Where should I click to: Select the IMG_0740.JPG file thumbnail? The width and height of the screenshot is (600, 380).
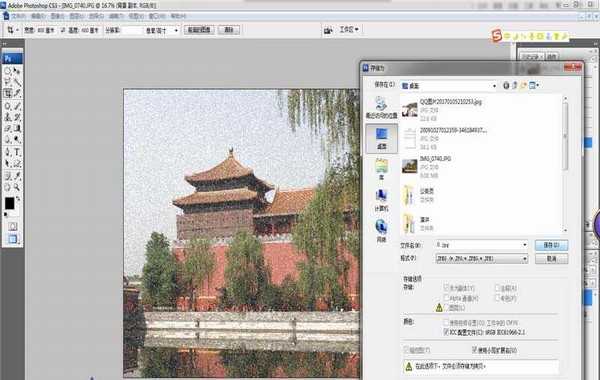pyautogui.click(x=409, y=166)
